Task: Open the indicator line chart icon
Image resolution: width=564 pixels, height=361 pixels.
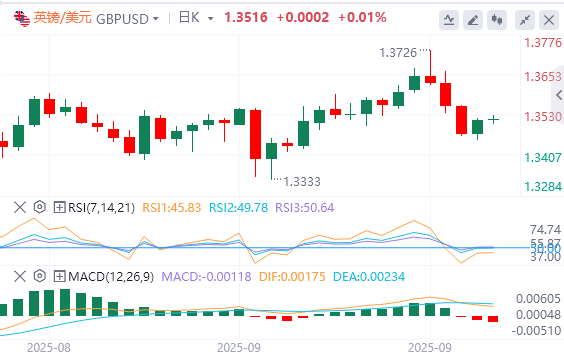Action: click(449, 20)
